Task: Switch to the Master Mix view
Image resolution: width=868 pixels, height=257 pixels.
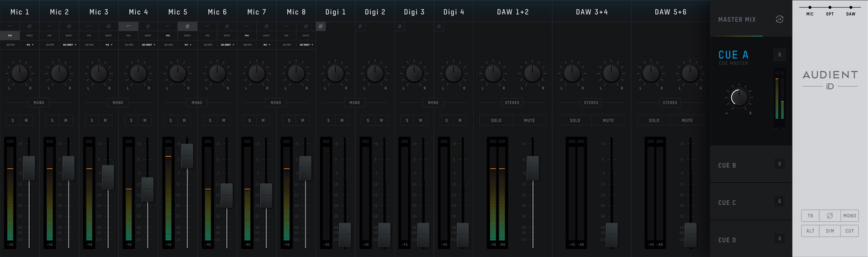Action: [x=737, y=20]
